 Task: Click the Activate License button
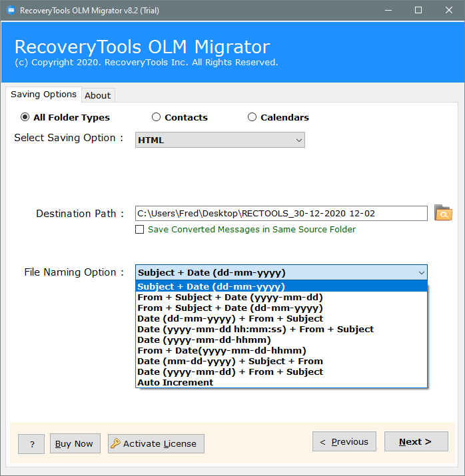coord(156,443)
